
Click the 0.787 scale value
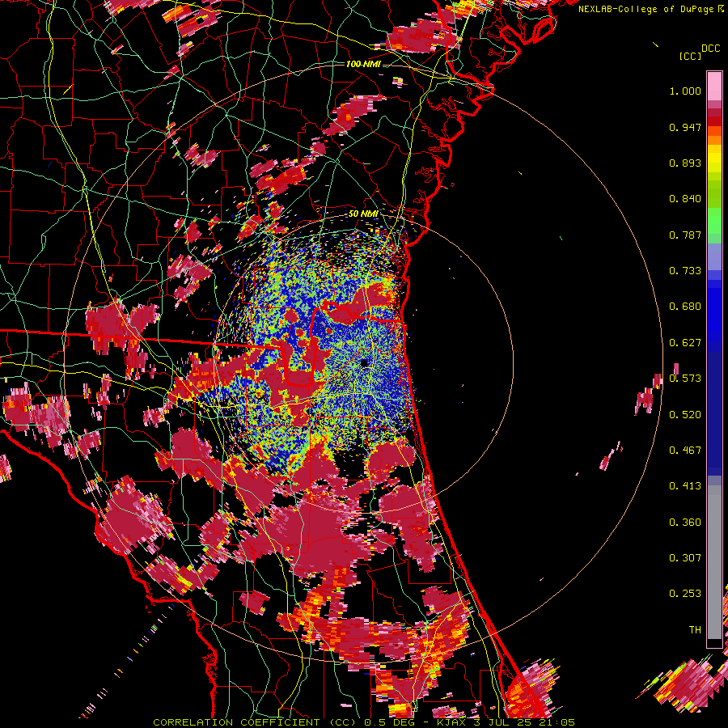pyautogui.click(x=685, y=235)
